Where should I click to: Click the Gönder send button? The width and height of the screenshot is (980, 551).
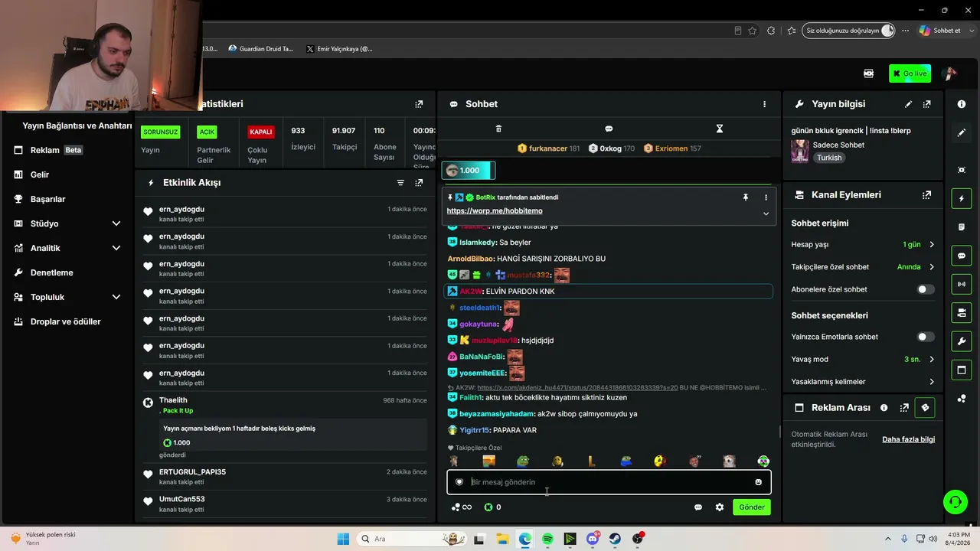coord(751,507)
